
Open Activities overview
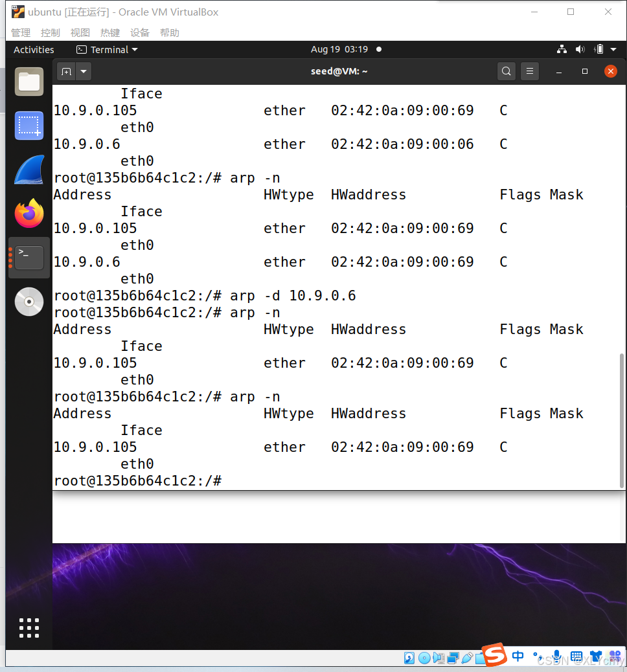point(34,50)
